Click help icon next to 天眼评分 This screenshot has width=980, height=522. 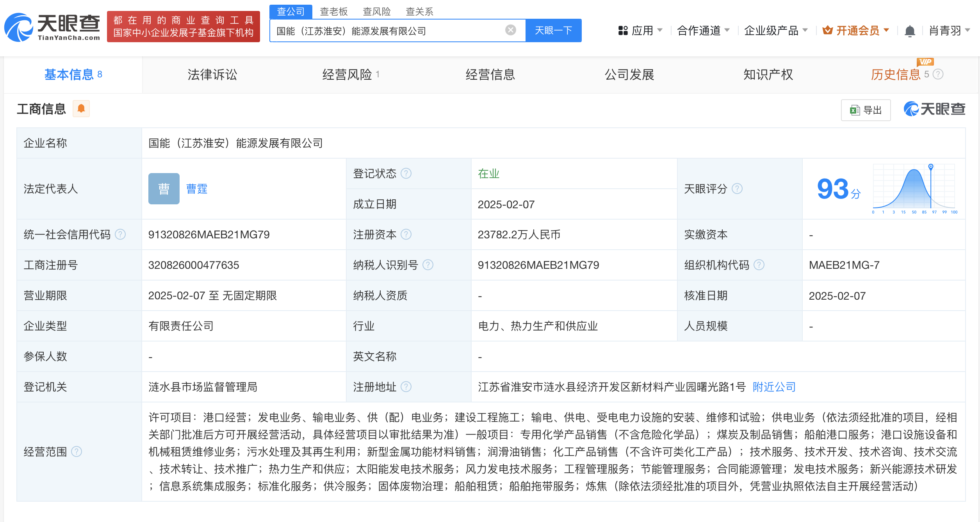[x=737, y=189]
